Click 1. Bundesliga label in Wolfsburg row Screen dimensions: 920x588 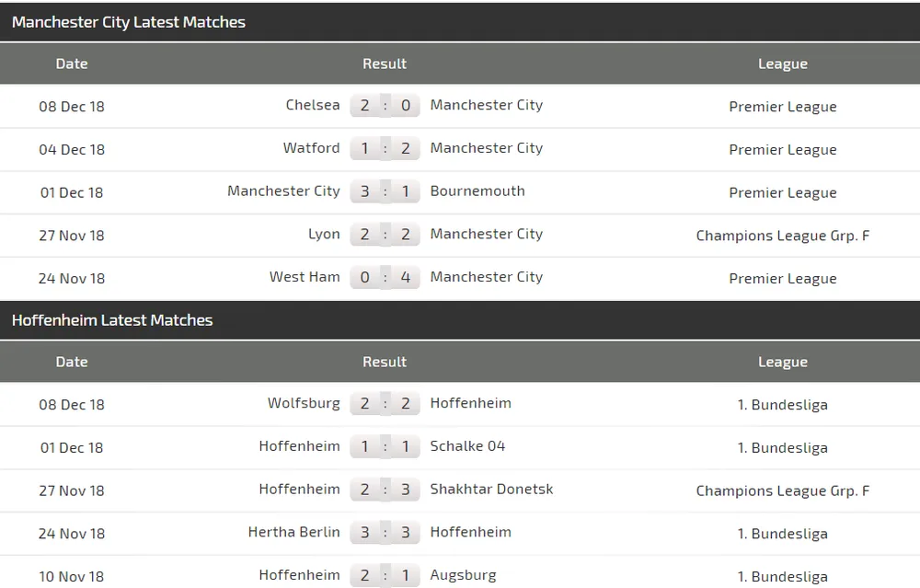coord(783,405)
